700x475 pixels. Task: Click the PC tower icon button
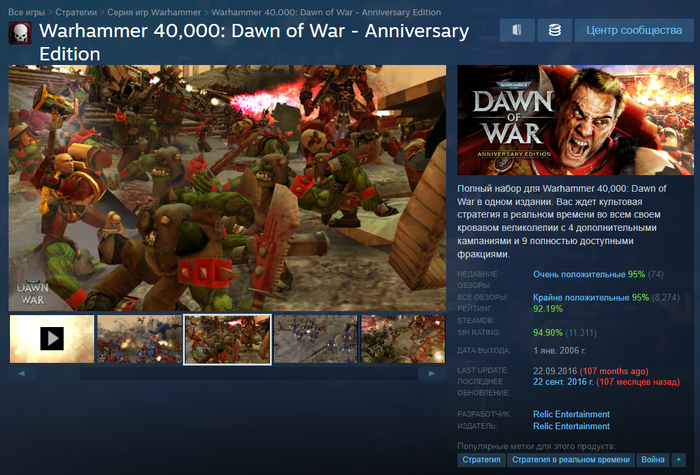click(516, 31)
